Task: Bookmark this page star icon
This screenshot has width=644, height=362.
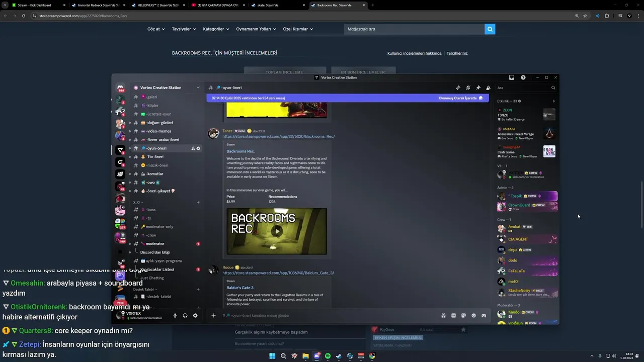Action: [585, 16]
